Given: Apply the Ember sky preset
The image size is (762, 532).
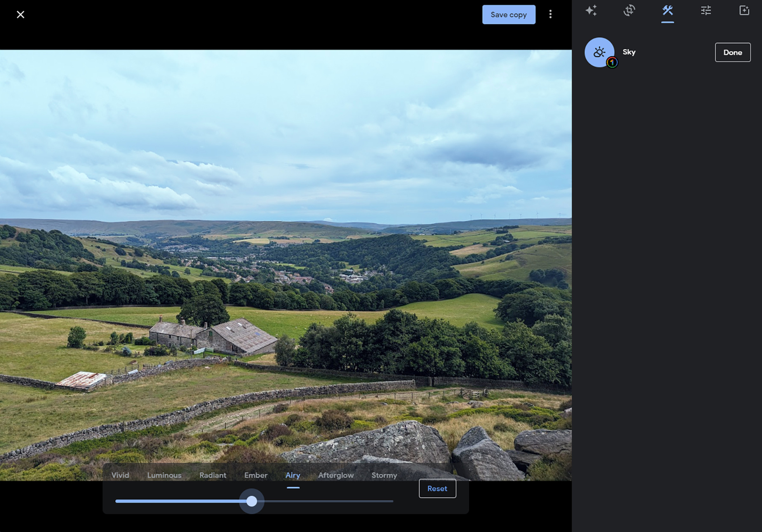Looking at the screenshot, I should coord(256,475).
